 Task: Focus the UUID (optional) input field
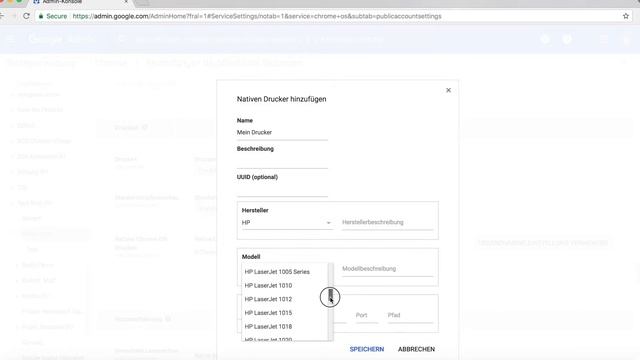282,190
